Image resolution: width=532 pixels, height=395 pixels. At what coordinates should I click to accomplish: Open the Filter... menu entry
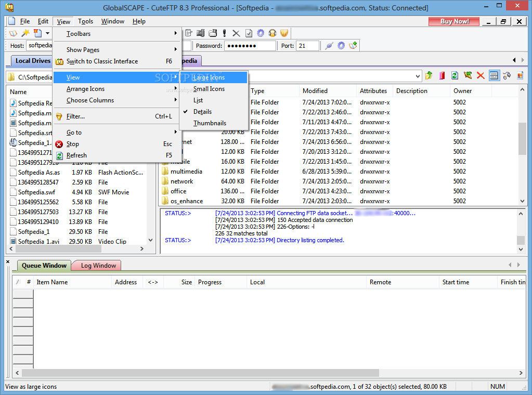(116, 116)
